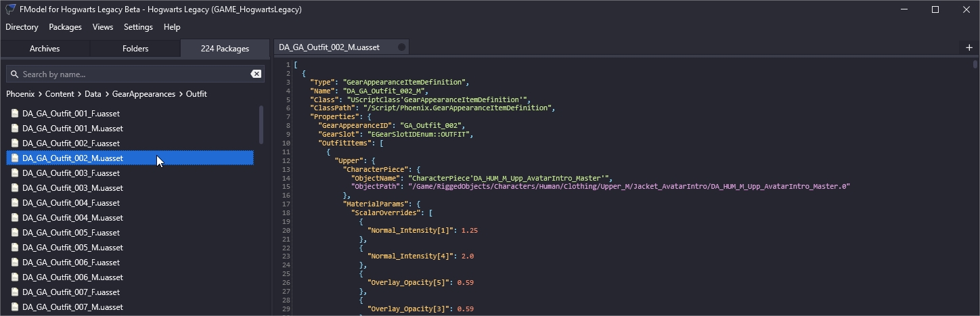980x316 pixels.
Task: Select the file icon of DA_GA_Outfit_002_F.uasset
Action: [14, 143]
